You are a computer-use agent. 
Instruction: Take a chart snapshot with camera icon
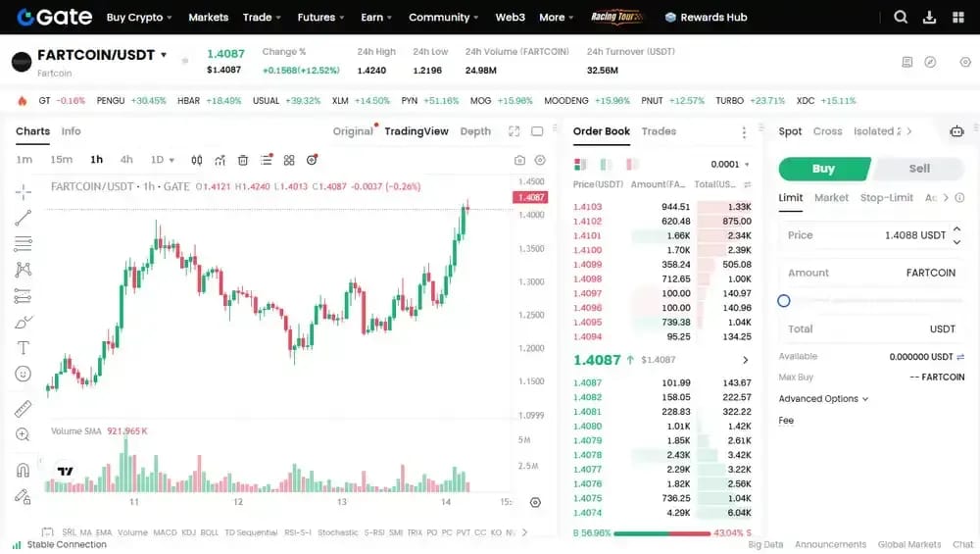pos(519,160)
